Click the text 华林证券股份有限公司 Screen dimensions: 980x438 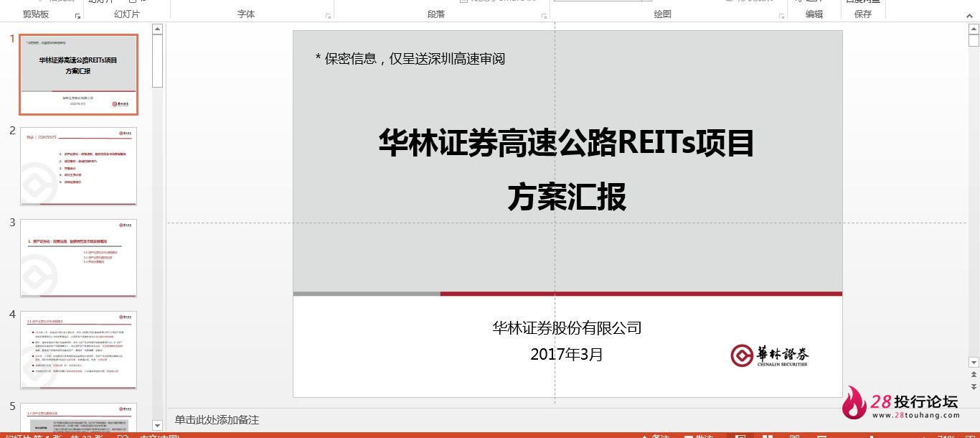pyautogui.click(x=567, y=328)
